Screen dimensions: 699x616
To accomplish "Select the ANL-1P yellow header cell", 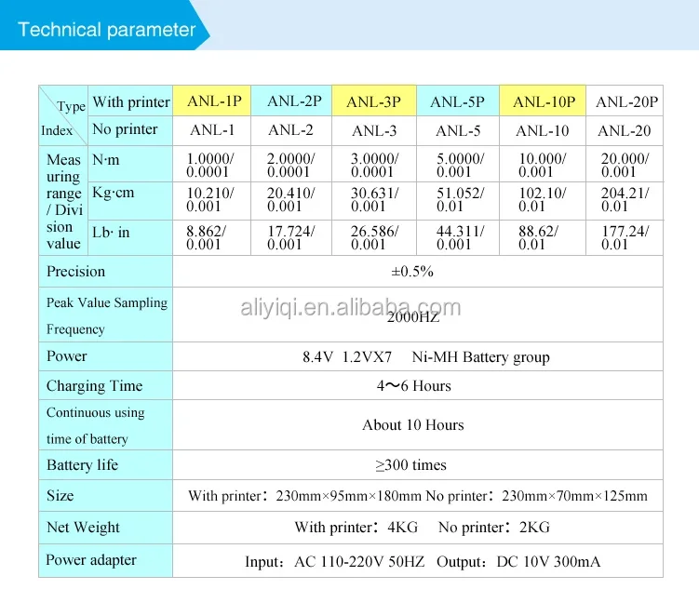I will coord(212,100).
